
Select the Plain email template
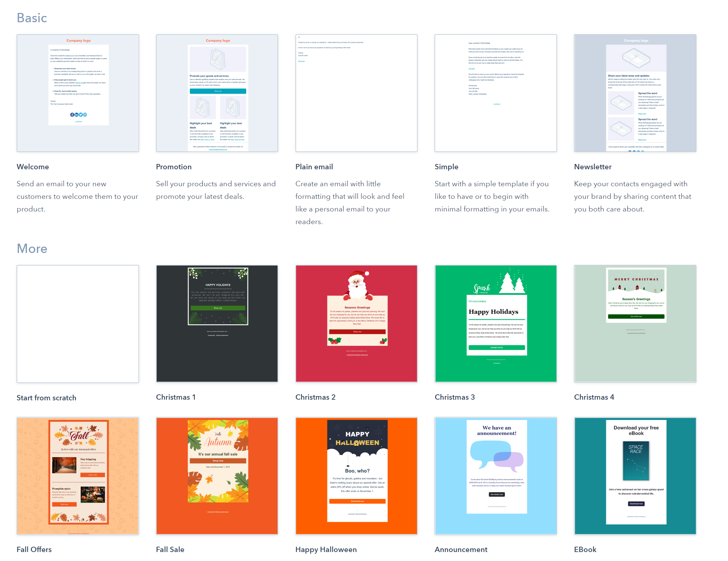[x=356, y=93]
